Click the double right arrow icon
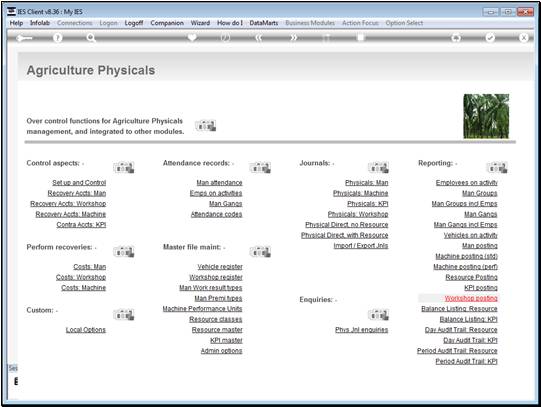This screenshot has height=407, width=541. (x=293, y=38)
